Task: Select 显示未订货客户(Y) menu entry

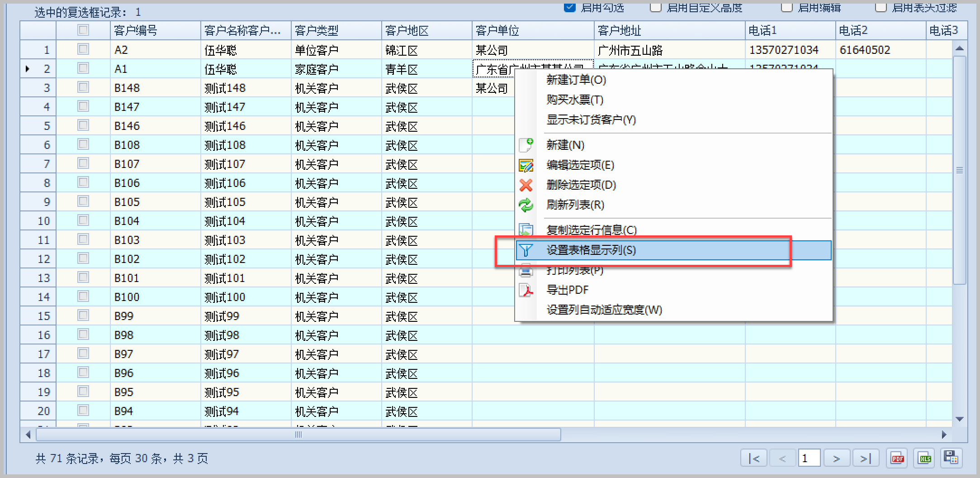Action: [673, 120]
